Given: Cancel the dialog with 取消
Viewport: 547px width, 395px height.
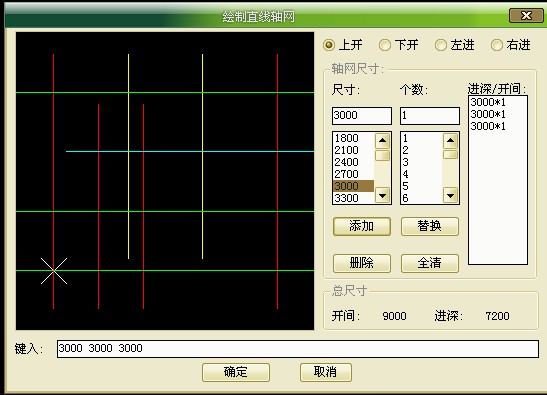Looking at the screenshot, I should (x=325, y=372).
